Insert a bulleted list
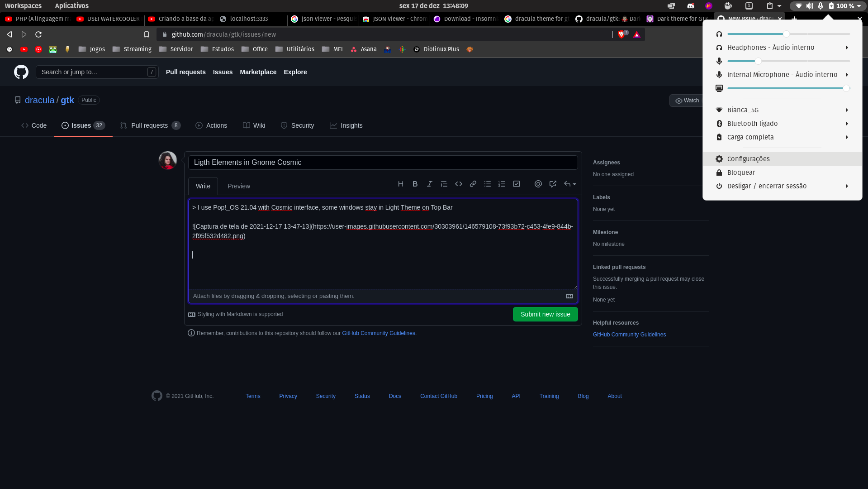Image resolution: width=868 pixels, height=489 pixels. (x=488, y=184)
